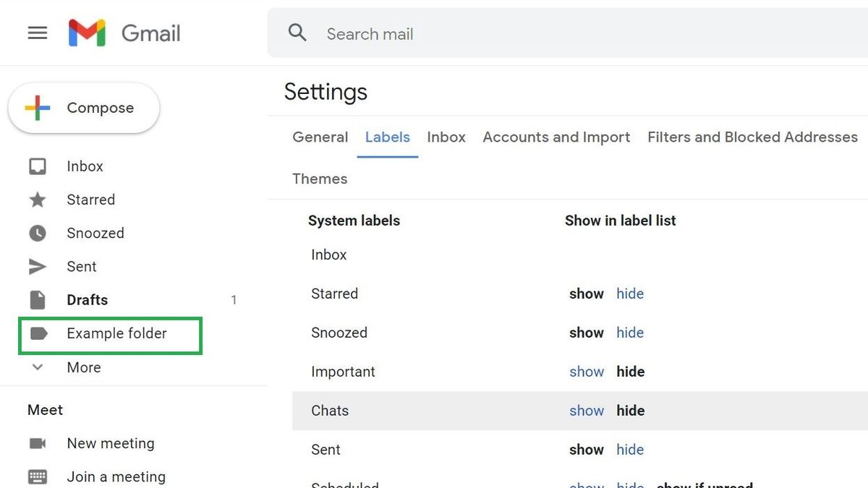Select the search magnifying glass icon
868x488 pixels.
click(x=297, y=33)
